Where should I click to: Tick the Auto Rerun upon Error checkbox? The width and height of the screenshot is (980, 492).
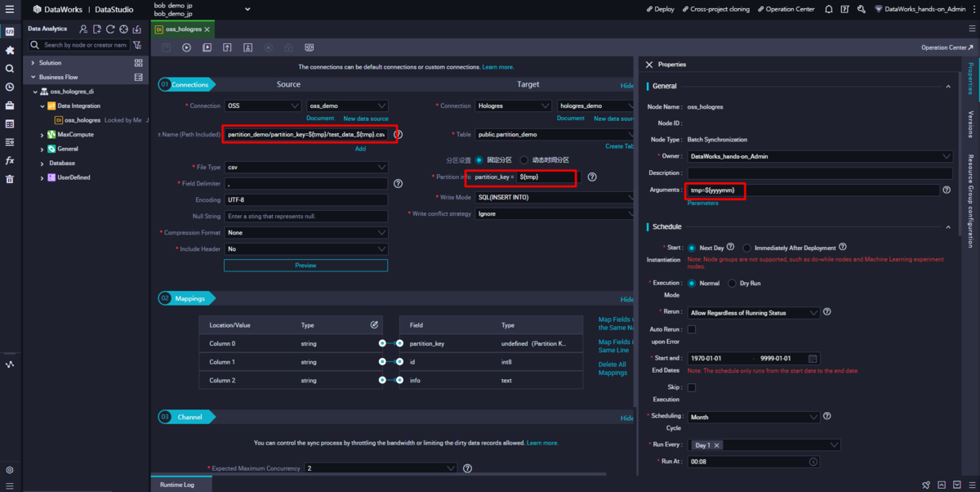(x=692, y=329)
